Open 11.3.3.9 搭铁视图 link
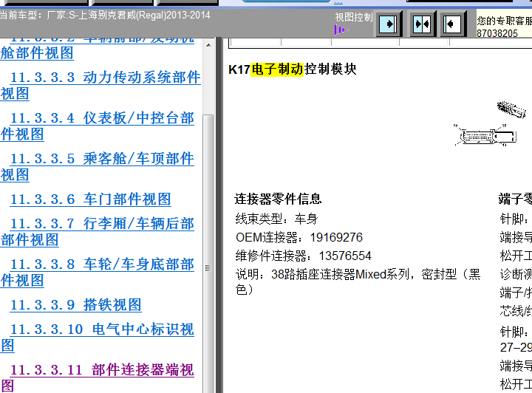 [x=75, y=305]
